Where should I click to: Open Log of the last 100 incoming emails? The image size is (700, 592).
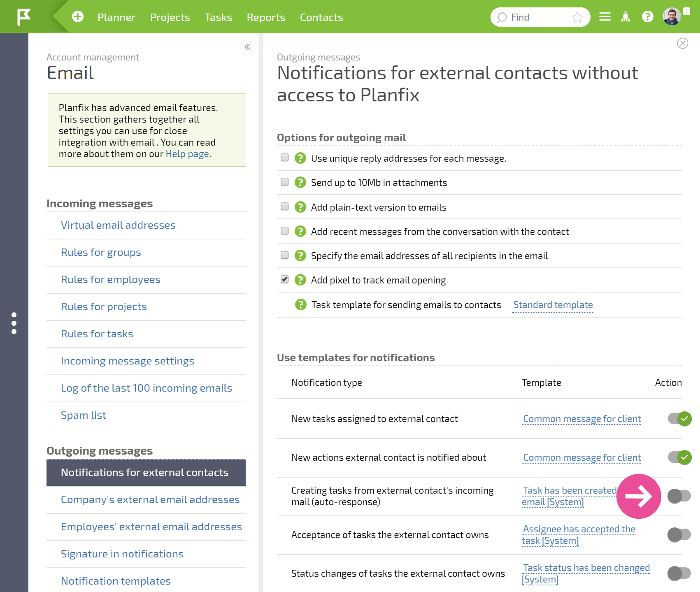[147, 388]
